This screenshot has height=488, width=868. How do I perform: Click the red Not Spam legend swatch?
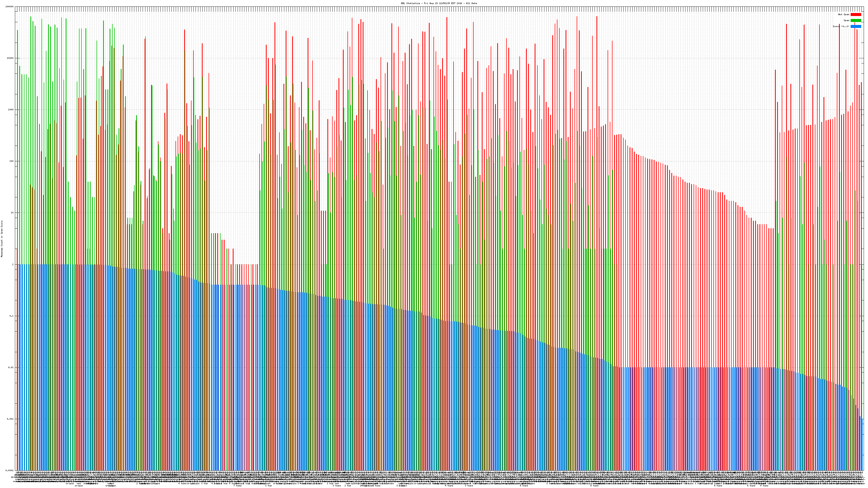(x=856, y=14)
